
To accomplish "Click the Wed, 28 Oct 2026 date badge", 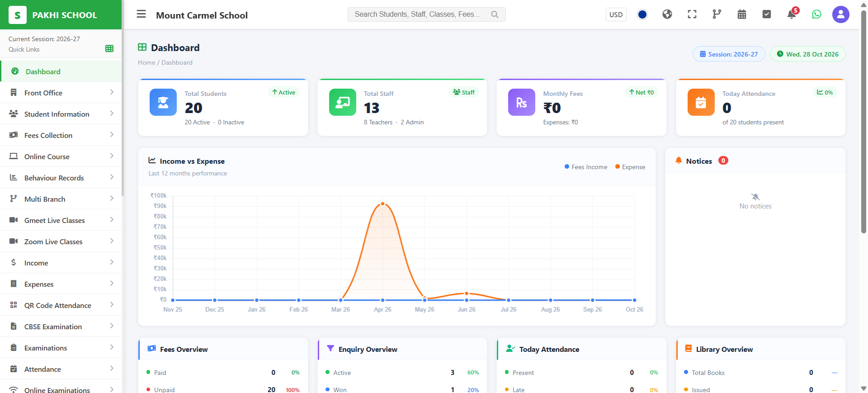I will coord(808,54).
